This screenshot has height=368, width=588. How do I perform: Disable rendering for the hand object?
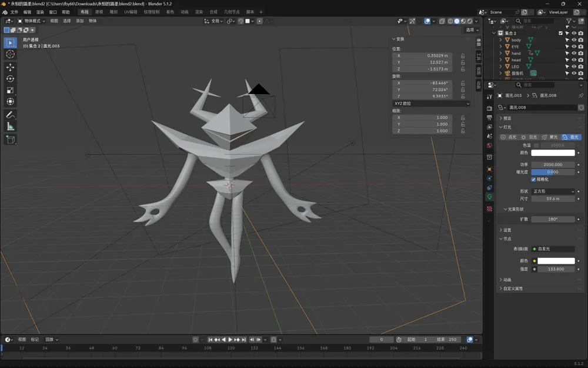click(x=580, y=54)
